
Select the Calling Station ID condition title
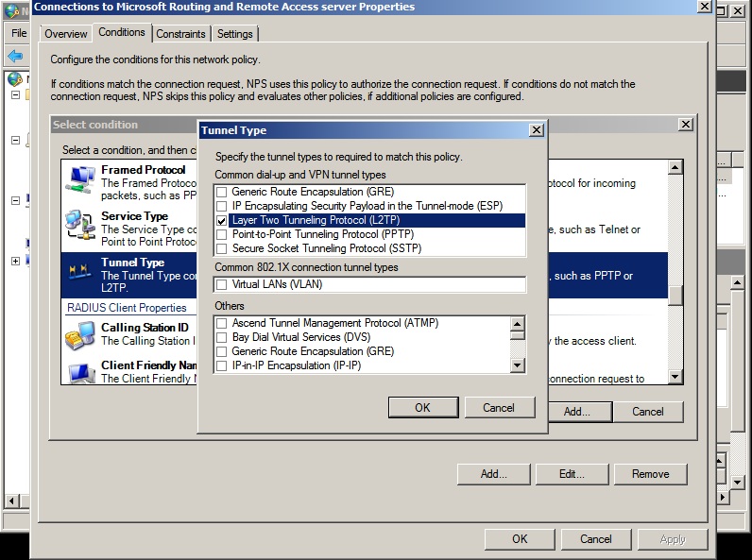(x=145, y=328)
